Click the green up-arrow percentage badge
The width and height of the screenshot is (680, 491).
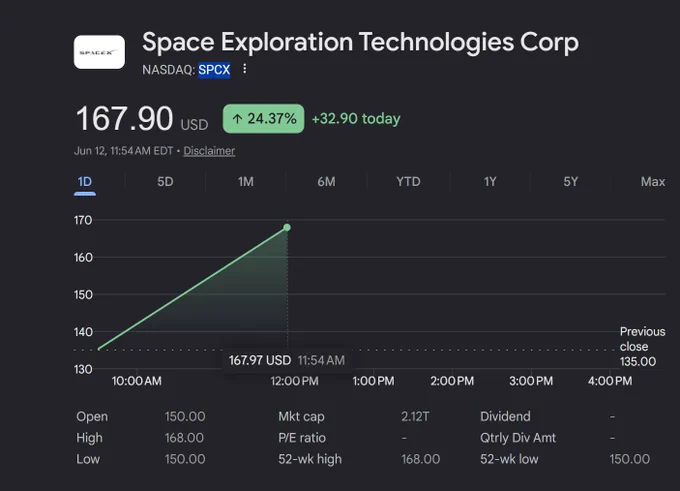pyautogui.click(x=263, y=118)
